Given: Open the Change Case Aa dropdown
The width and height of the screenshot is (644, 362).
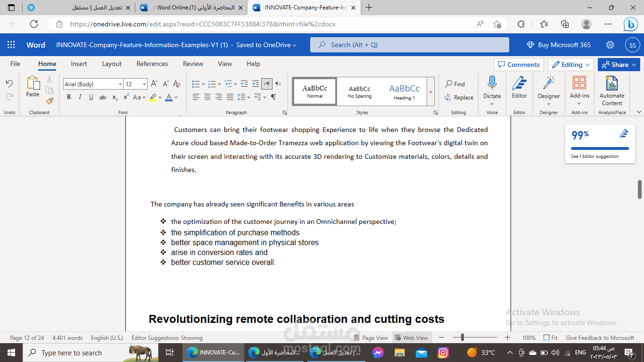Looking at the screenshot, I should [139, 97].
